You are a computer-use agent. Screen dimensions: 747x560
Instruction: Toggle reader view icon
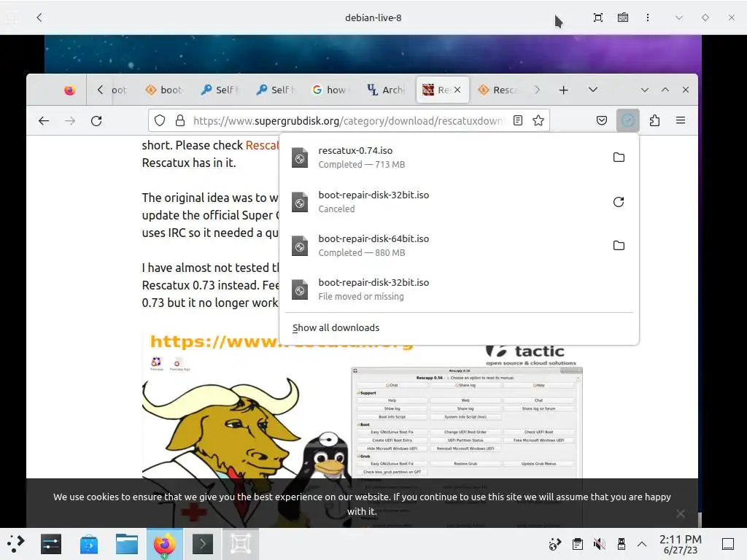click(518, 120)
